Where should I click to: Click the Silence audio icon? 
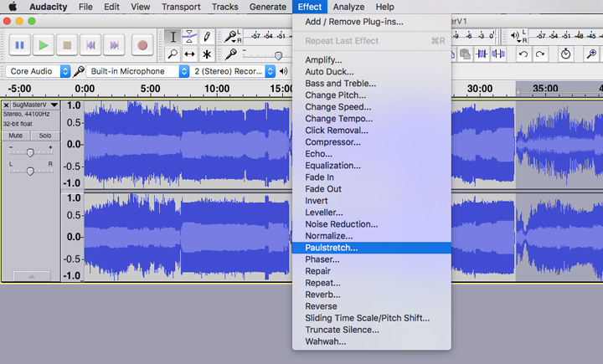(498, 54)
